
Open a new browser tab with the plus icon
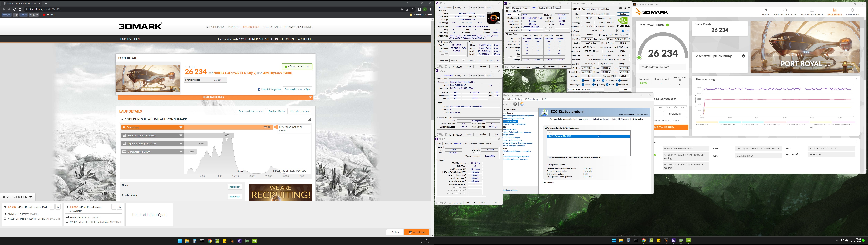[45, 3]
